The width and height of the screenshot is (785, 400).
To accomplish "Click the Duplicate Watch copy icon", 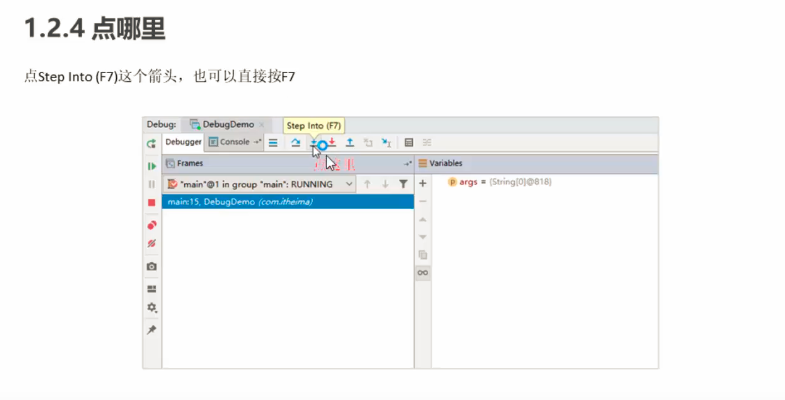I will click(423, 255).
